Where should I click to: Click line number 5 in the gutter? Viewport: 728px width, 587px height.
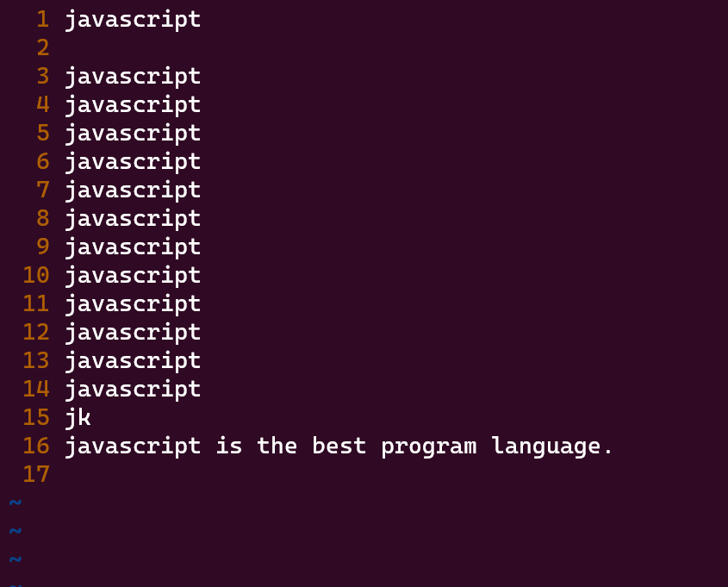pos(42,133)
